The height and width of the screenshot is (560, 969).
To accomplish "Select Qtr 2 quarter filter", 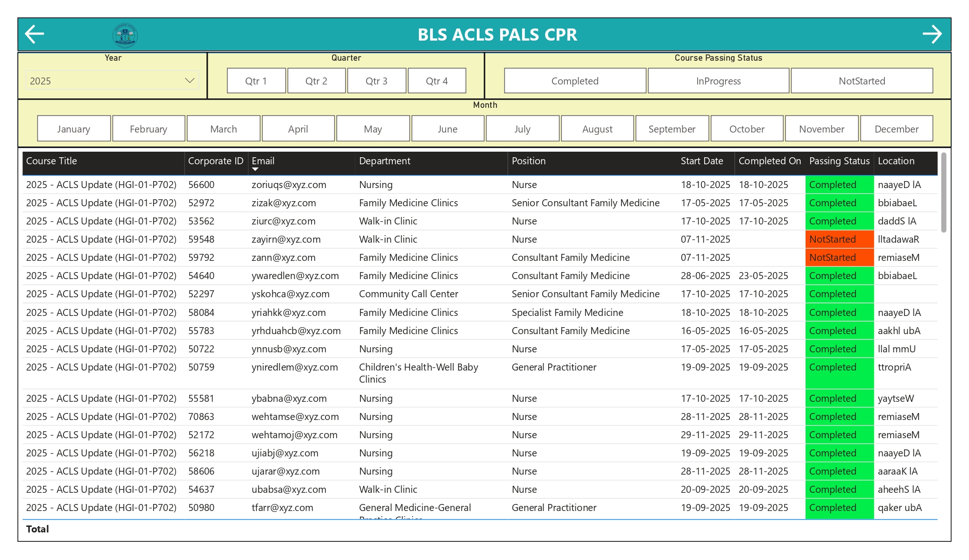I will pos(316,81).
